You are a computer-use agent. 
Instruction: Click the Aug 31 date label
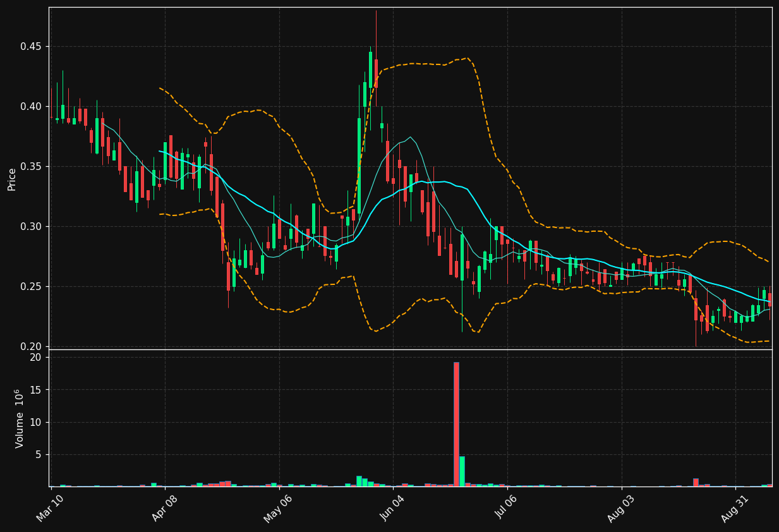pos(734,508)
